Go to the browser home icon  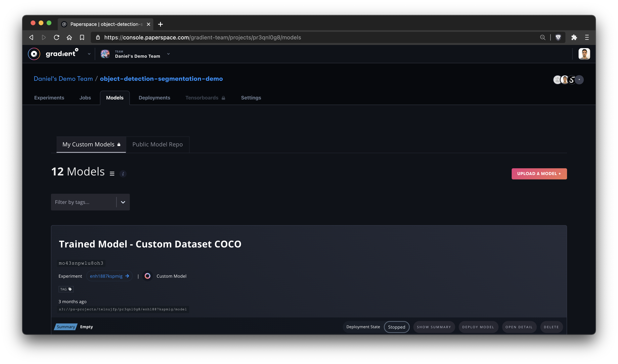pyautogui.click(x=69, y=37)
